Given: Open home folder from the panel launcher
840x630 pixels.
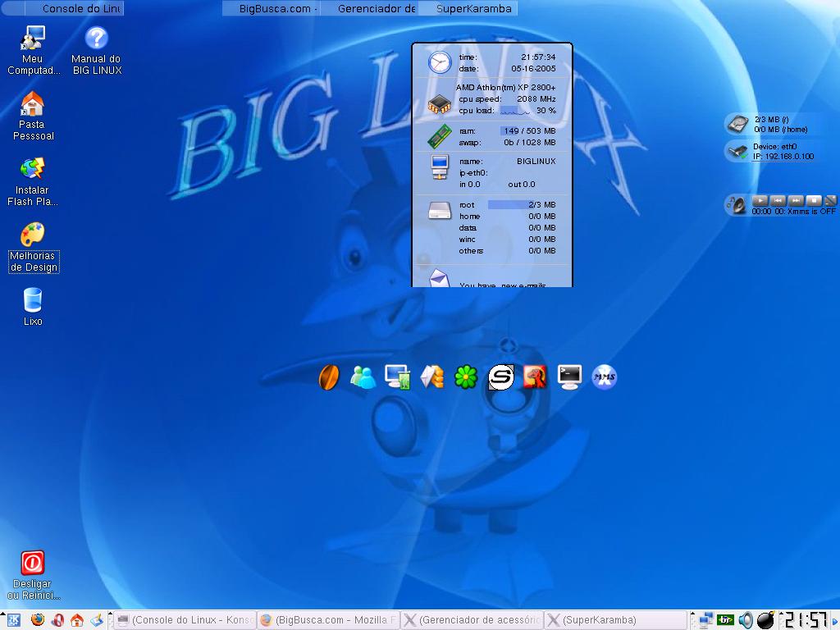Looking at the screenshot, I should (77, 620).
